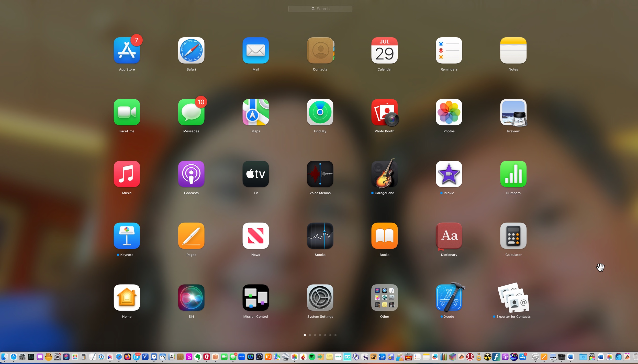
Task: Open Mission Control
Action: (x=255, y=298)
